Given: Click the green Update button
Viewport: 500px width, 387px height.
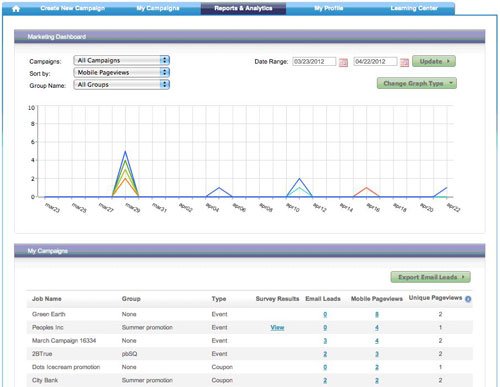Looking at the screenshot, I should 434,61.
